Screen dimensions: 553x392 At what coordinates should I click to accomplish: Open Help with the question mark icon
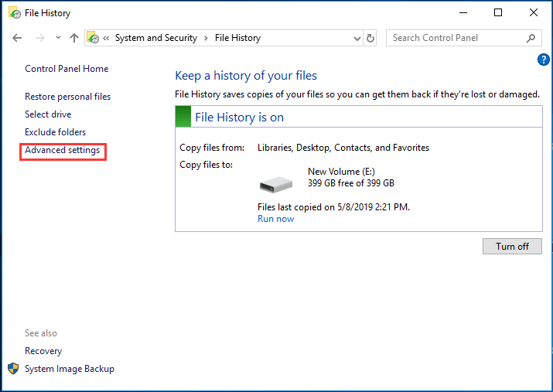544,60
